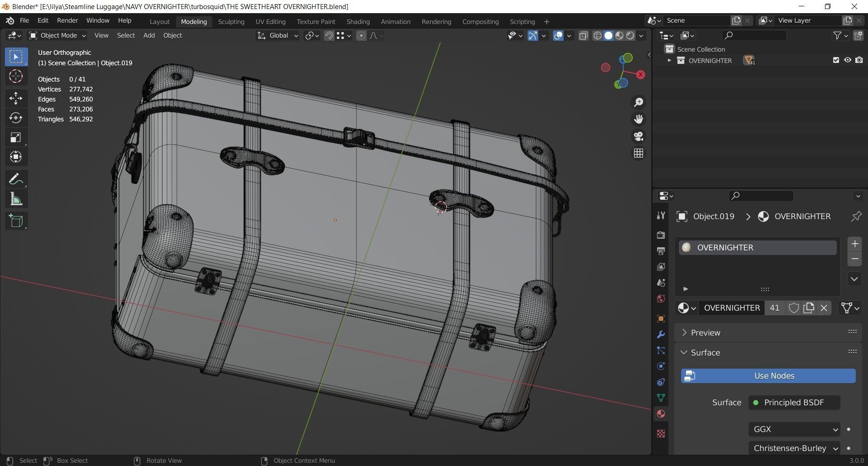868x466 pixels.
Task: Expand OVERNIGHTER collection in outliner
Action: point(669,60)
